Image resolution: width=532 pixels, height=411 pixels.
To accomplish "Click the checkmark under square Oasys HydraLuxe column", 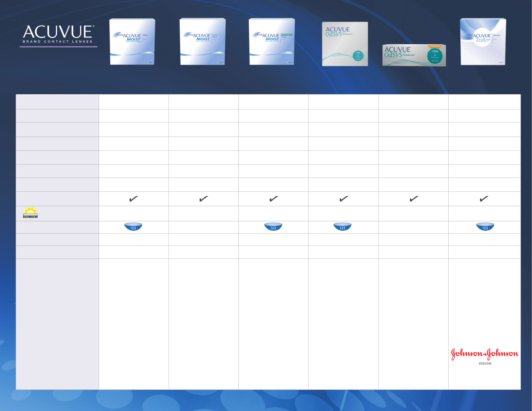I will tap(344, 199).
